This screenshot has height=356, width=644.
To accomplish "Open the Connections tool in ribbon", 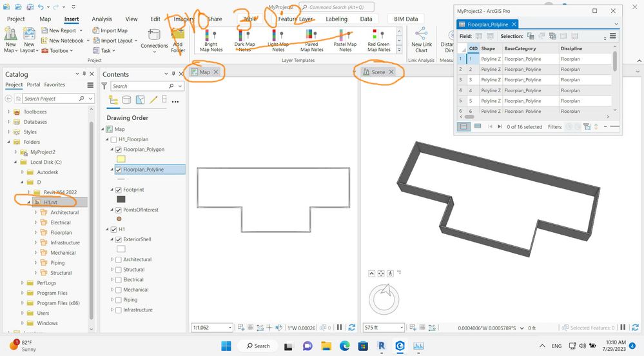I will (x=155, y=40).
